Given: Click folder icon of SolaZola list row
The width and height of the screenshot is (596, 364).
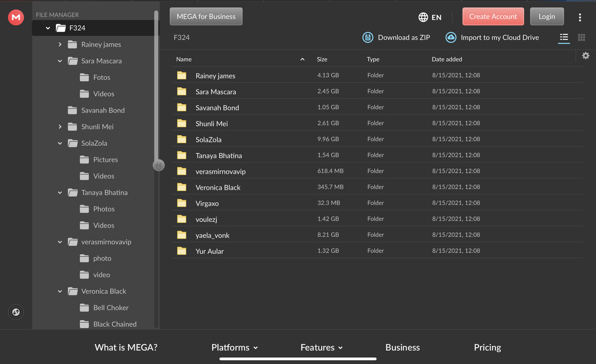Looking at the screenshot, I should 182,139.
